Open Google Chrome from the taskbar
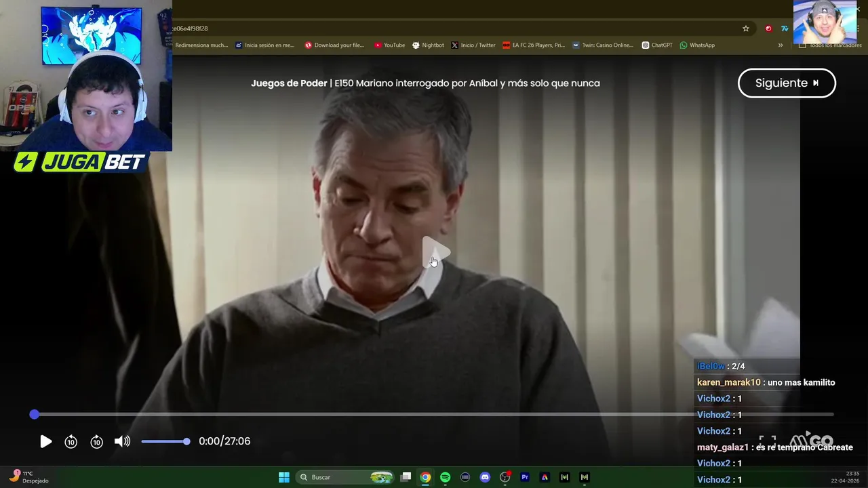The image size is (868, 488). coord(425,477)
